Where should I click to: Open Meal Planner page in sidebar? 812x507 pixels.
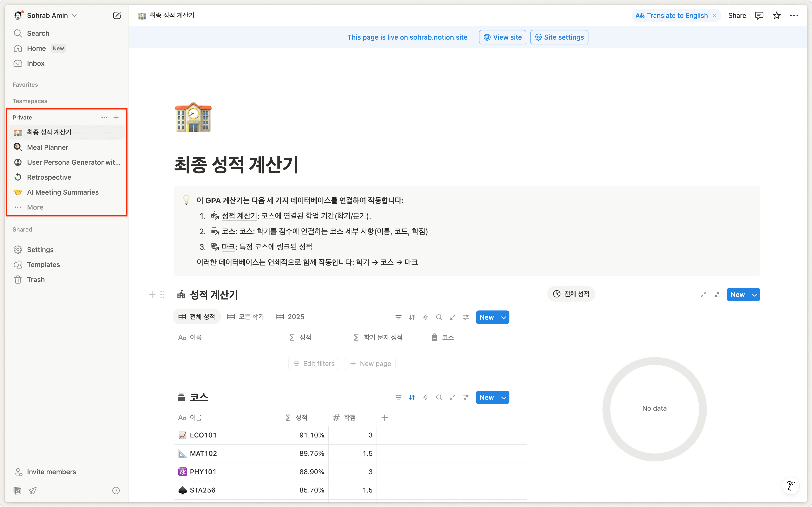click(x=48, y=147)
